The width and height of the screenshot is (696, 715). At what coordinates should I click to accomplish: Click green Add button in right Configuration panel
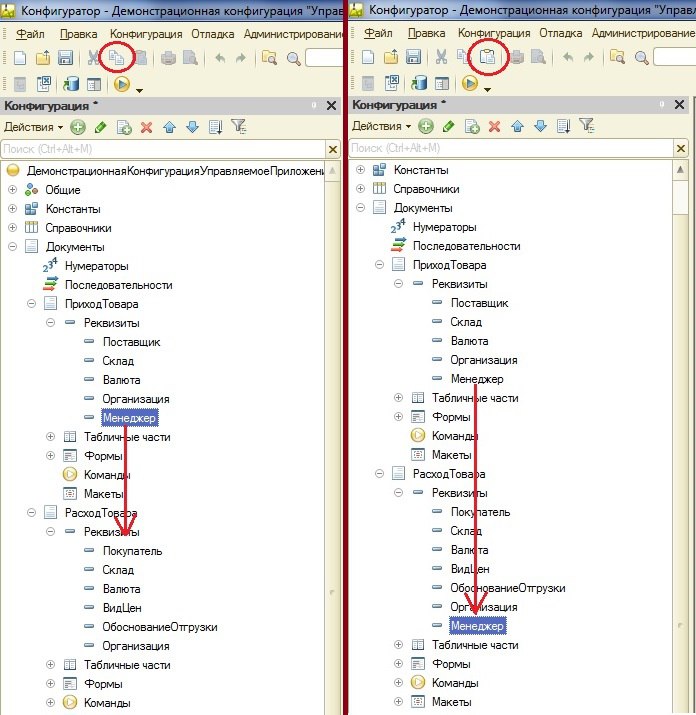(x=426, y=126)
